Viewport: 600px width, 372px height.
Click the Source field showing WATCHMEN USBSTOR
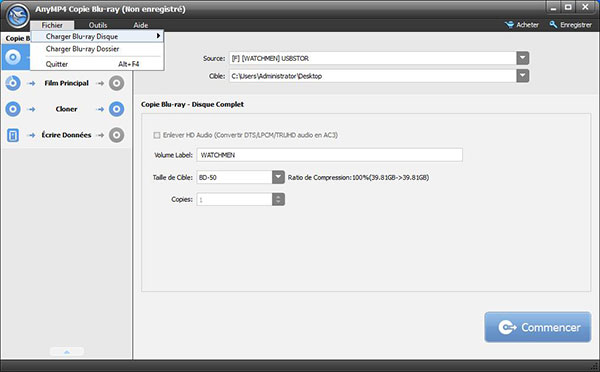tap(373, 58)
